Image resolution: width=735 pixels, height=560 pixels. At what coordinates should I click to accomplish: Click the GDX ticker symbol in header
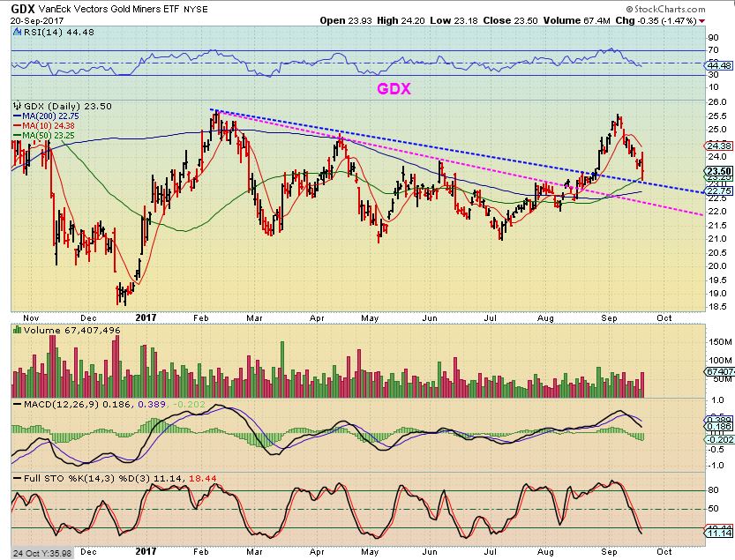23,9
